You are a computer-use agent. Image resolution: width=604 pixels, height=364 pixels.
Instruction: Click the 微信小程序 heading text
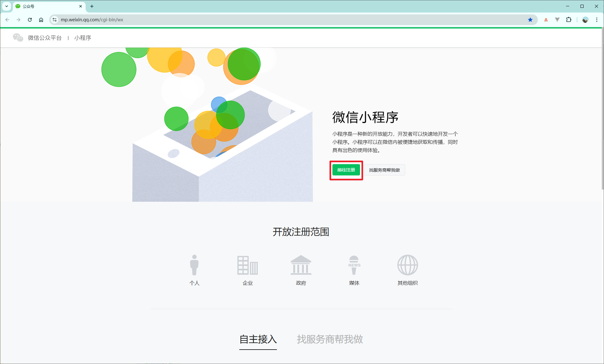(365, 117)
